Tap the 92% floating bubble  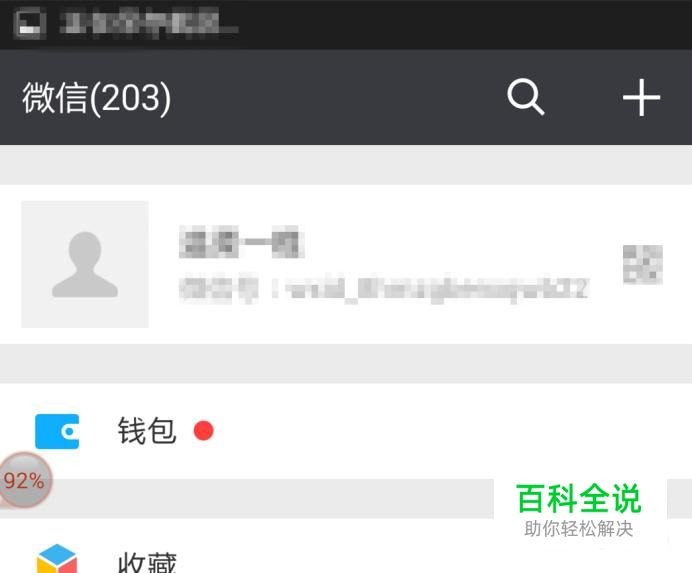point(24,480)
